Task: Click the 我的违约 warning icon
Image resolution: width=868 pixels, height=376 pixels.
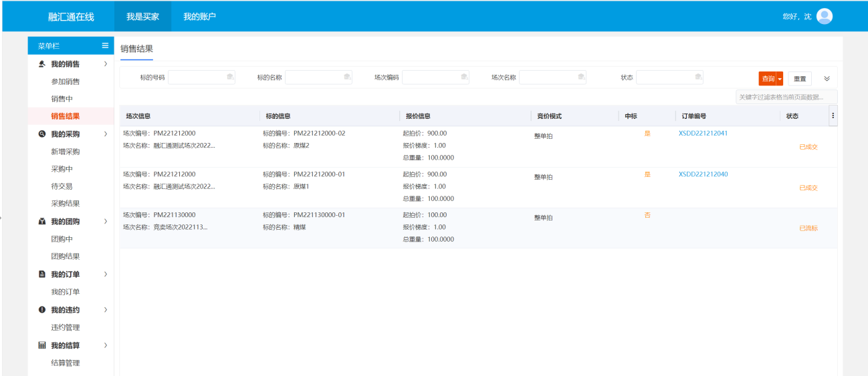Action: pyautogui.click(x=42, y=310)
